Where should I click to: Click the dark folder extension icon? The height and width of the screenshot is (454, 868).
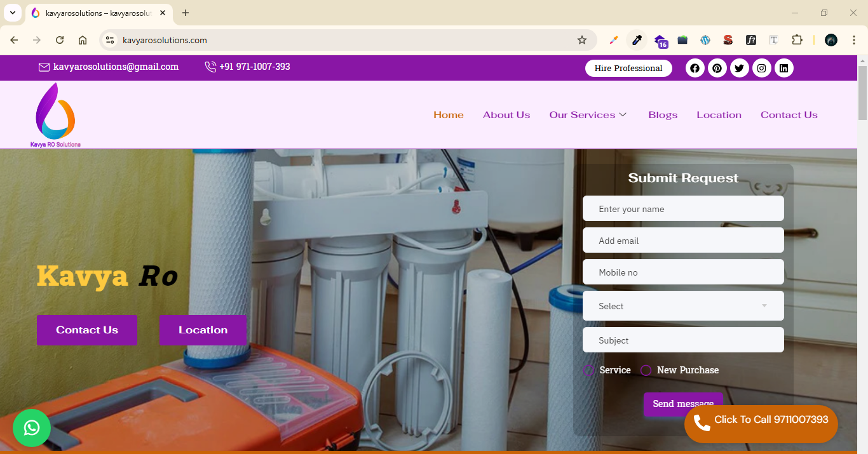pyautogui.click(x=682, y=40)
